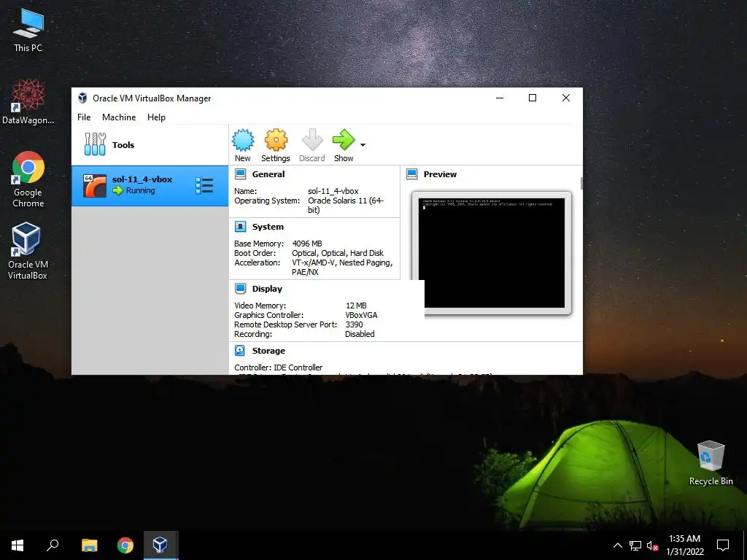Click the VBoxVGA graphics controller value

click(x=361, y=315)
